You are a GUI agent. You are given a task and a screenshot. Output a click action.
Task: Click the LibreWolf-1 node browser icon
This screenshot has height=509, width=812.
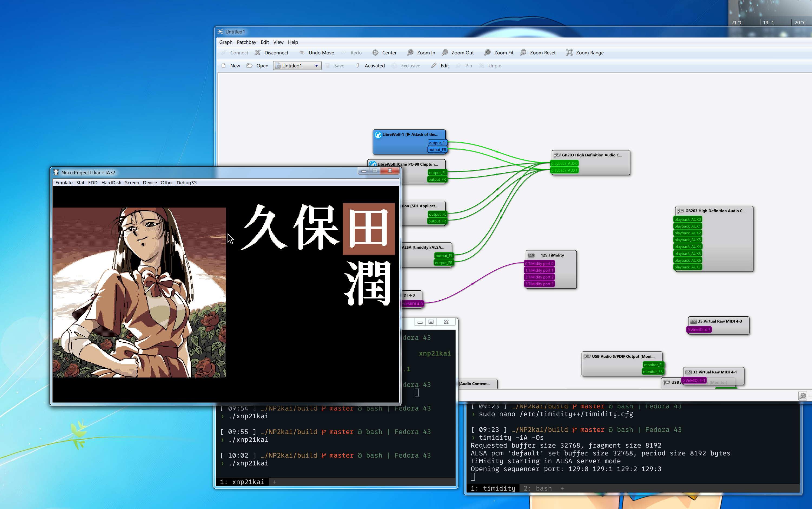378,135
